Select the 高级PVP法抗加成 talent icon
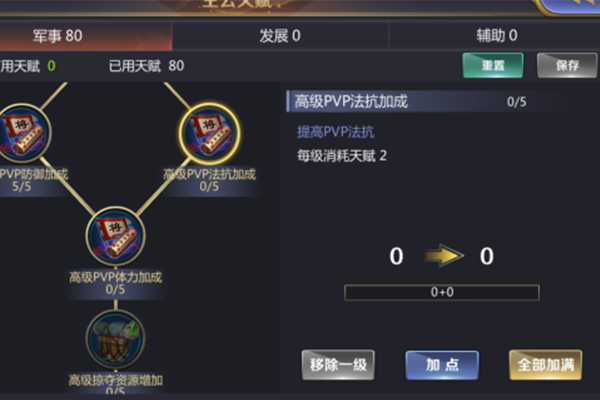The image size is (600, 400). coord(209,133)
